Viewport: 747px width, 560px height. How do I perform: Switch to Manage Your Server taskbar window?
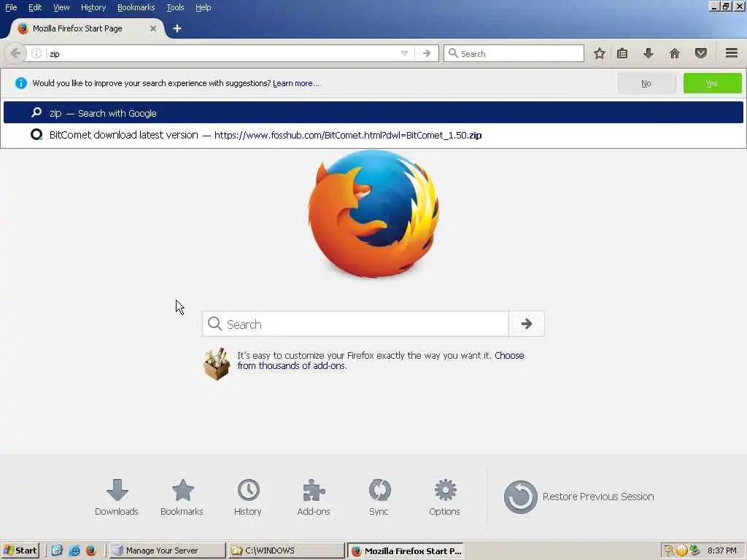pos(167,551)
